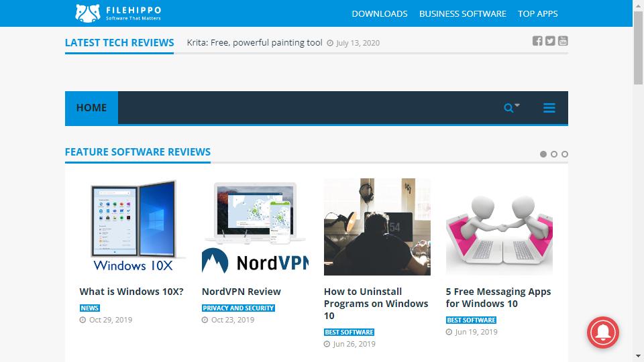Click the scrollbar down arrow
Image resolution: width=644 pixels, height=362 pixels.
point(638,356)
